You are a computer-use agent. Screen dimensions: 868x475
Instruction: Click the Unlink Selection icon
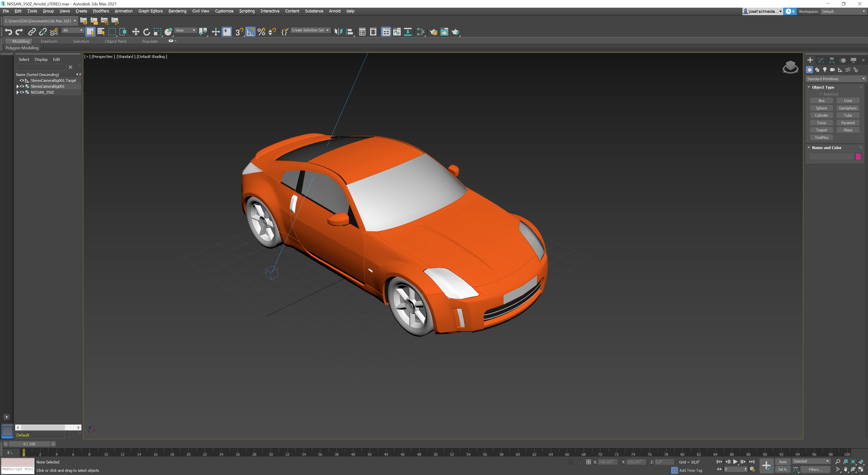[x=43, y=32]
